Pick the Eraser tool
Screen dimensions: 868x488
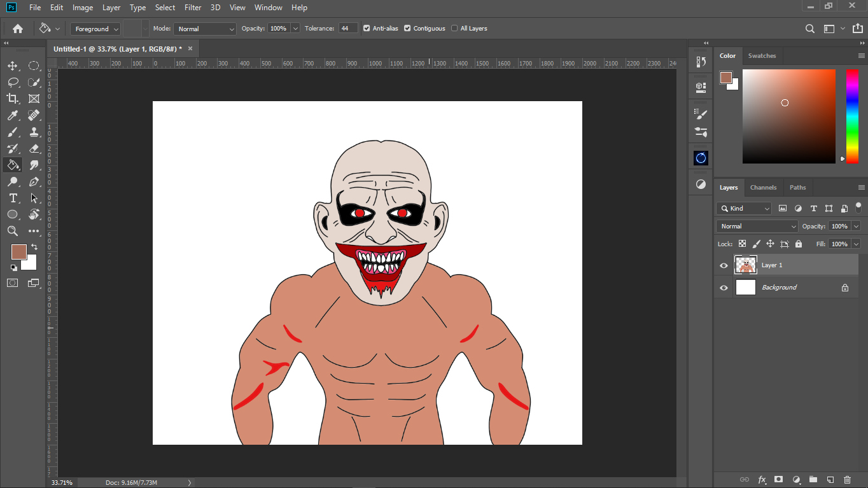click(34, 148)
